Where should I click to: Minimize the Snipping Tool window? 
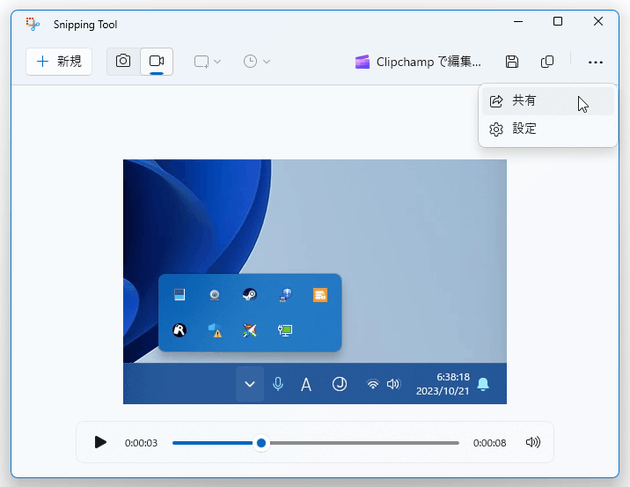pos(518,21)
